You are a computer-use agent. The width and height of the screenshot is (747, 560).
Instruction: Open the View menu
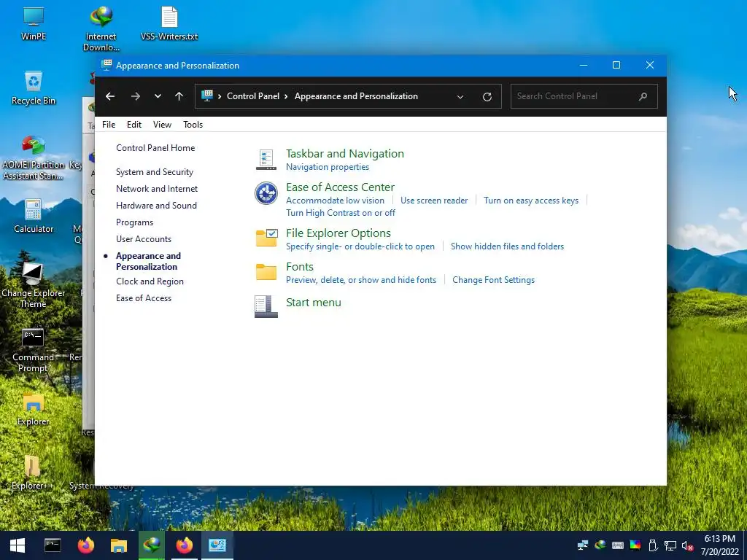[x=162, y=124]
